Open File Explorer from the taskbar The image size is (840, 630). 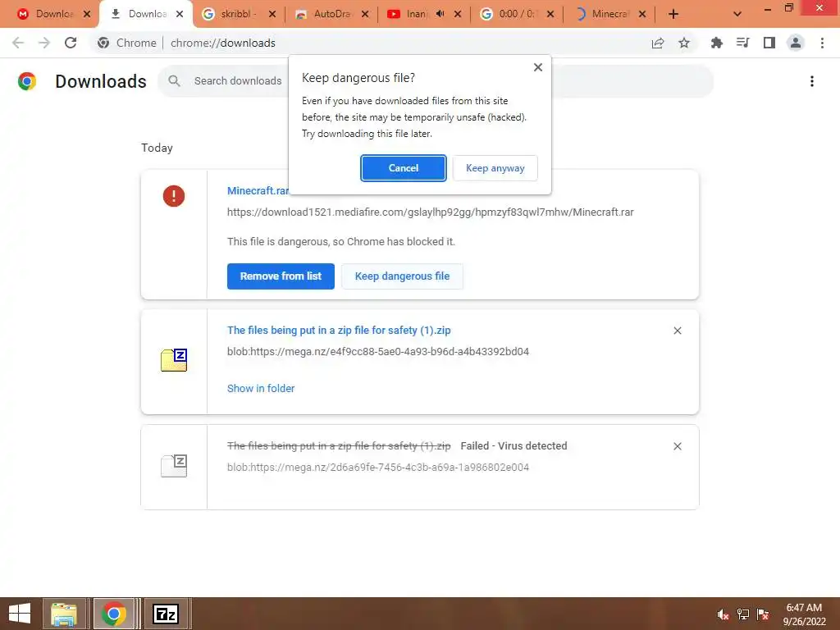64,614
